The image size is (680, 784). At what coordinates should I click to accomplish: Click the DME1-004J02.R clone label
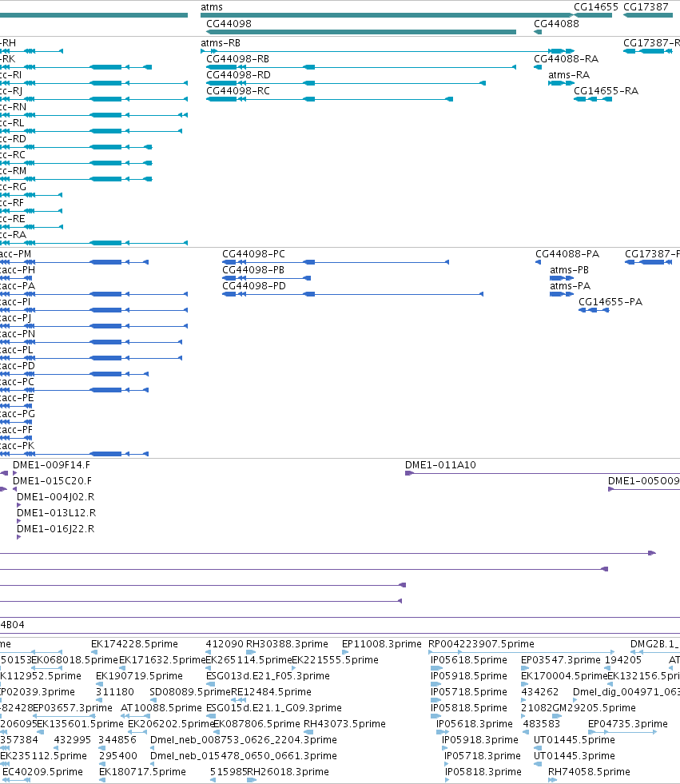pyautogui.click(x=55, y=497)
